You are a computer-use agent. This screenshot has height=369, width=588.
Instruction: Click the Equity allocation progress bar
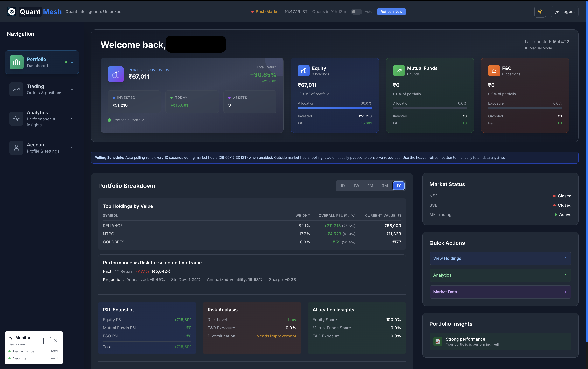click(334, 108)
